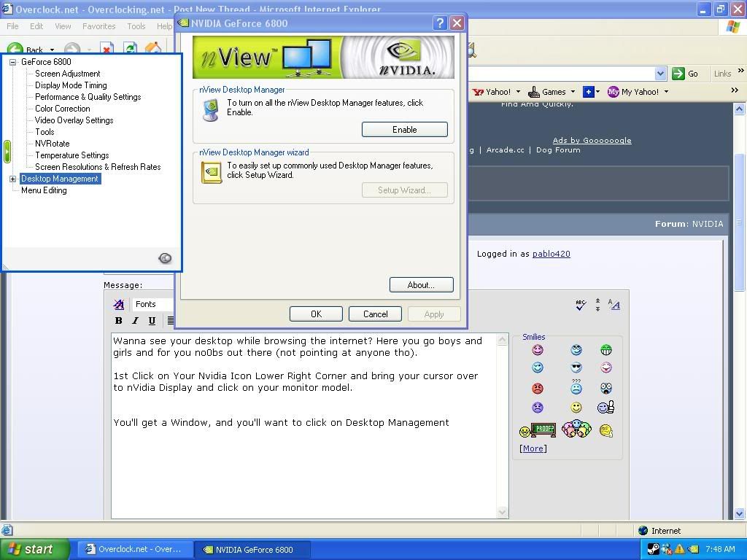Insert the thumbs-up smiley
747x560 pixels.
(x=605, y=407)
